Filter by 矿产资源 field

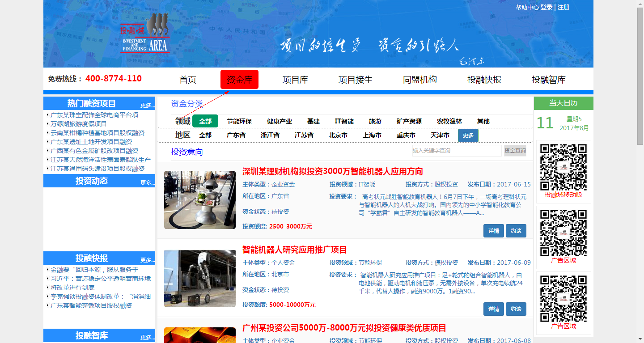click(409, 121)
